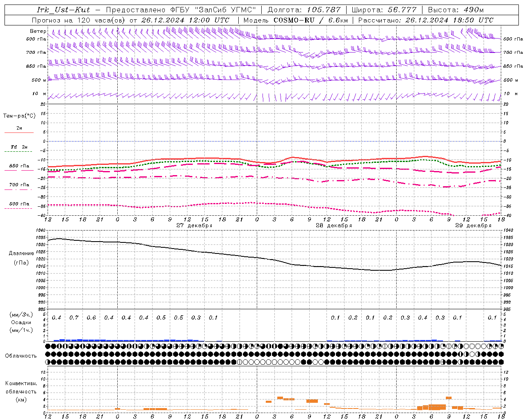The image size is (525, 420).
Task: Click the 29 декабря date label
Action: [x=473, y=226]
